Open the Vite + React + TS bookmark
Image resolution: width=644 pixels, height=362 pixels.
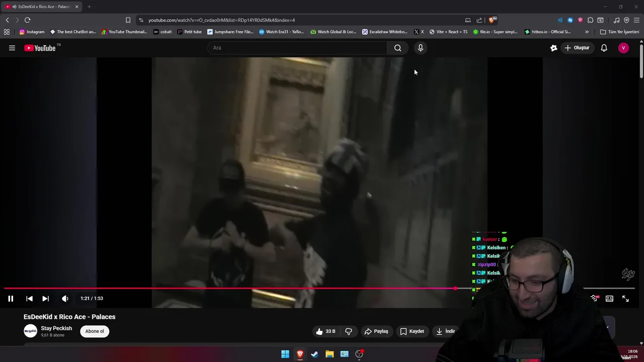coord(448,32)
